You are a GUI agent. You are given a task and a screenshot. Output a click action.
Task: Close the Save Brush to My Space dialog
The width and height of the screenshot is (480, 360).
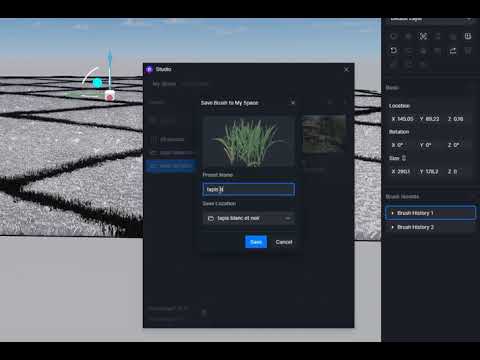(x=293, y=103)
